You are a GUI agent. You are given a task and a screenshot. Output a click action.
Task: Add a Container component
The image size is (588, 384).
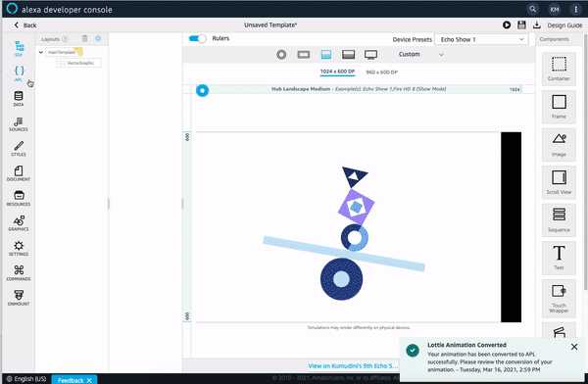tap(559, 69)
